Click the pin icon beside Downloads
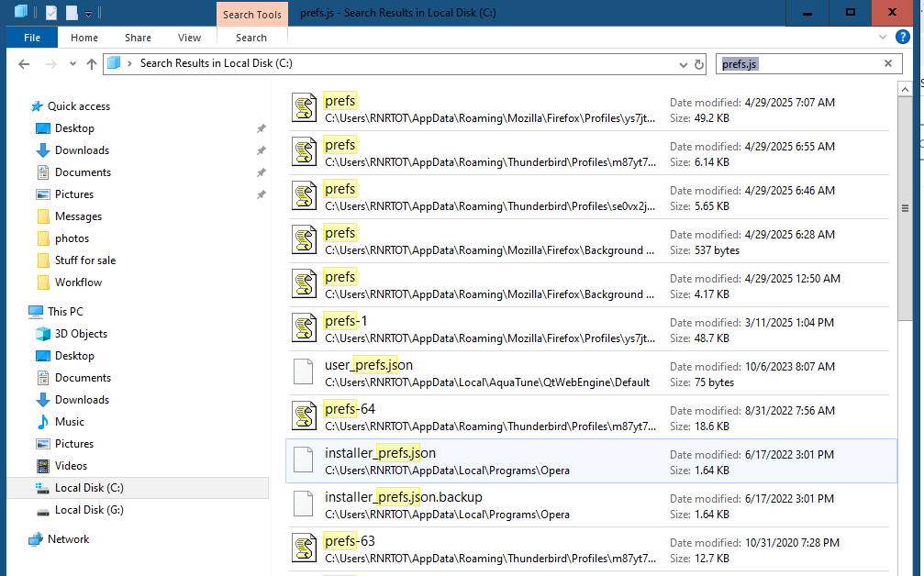The width and height of the screenshot is (924, 576). (262, 150)
